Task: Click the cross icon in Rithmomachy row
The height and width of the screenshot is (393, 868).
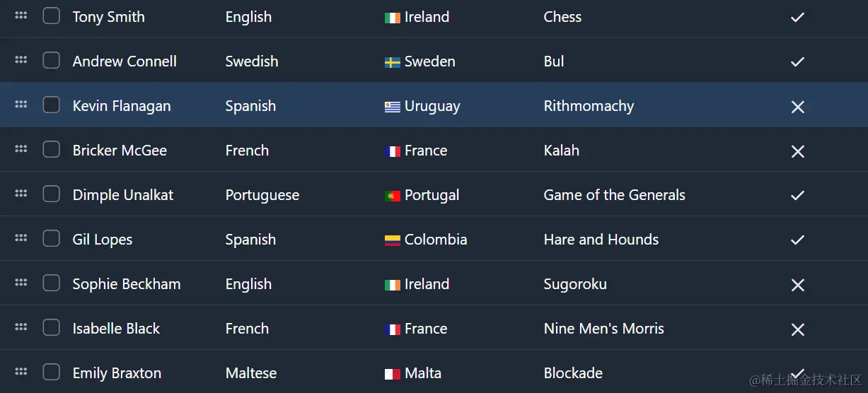Action: tap(797, 107)
